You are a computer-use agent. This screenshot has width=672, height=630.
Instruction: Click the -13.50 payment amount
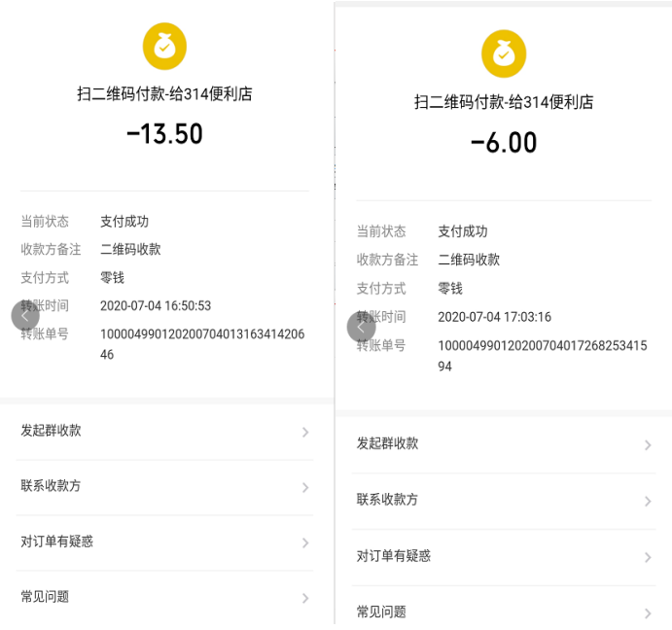coord(164,134)
